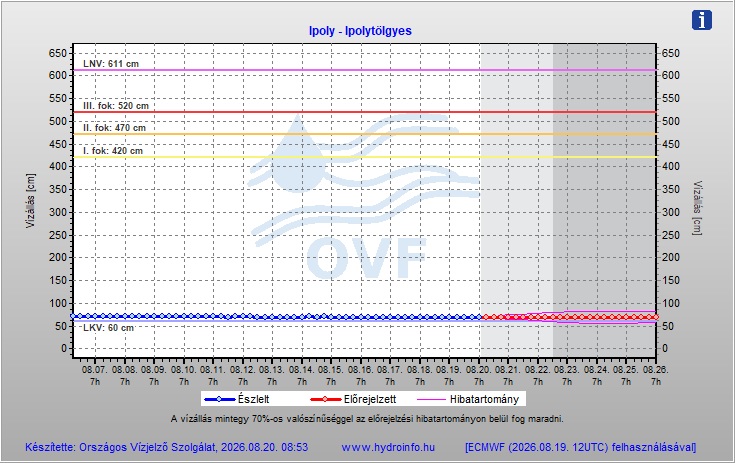735x463 pixels.
Task: Click the 08.23. date axis label
Action: pyautogui.click(x=567, y=370)
